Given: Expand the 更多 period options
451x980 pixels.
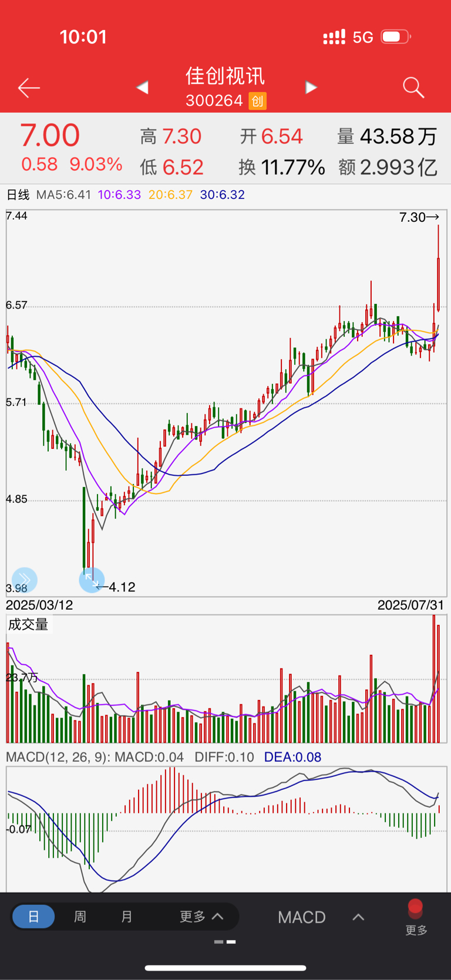Looking at the screenshot, I should tap(201, 917).
